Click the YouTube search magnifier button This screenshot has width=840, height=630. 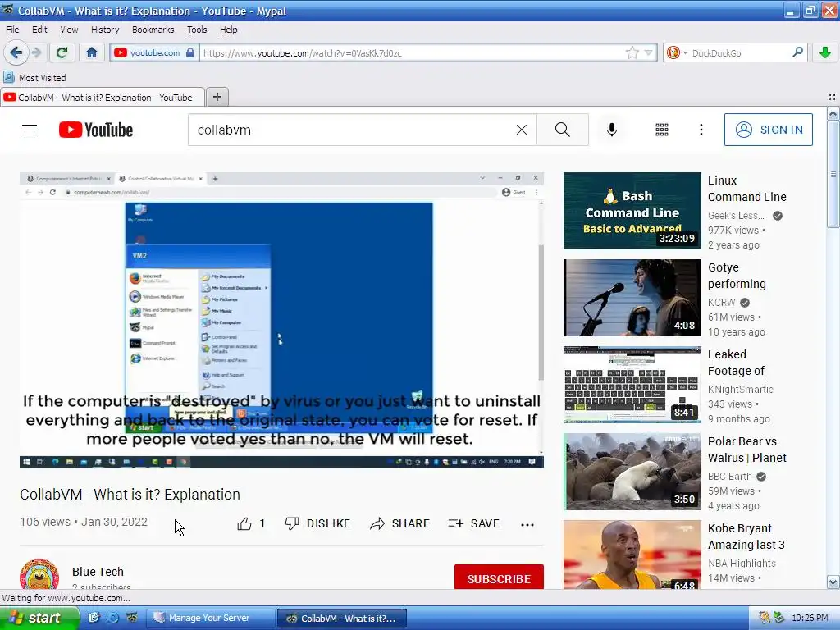(x=563, y=130)
